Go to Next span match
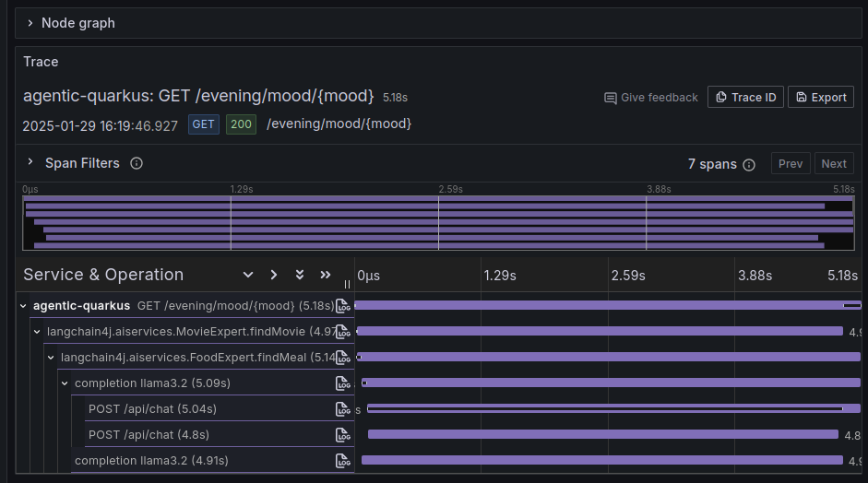Viewport: 868px width, 483px height. click(834, 164)
